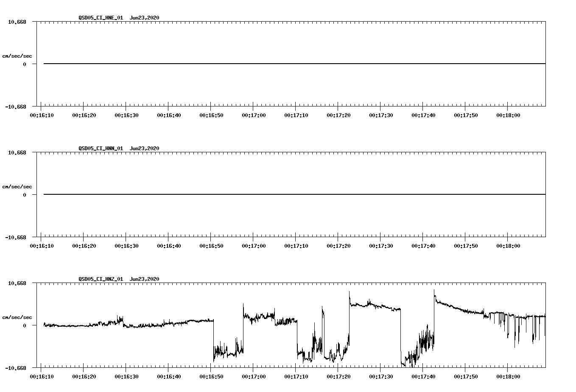Click the -10.668 lower limit on HNE plot
The height and width of the screenshot is (392, 576).
(16, 106)
